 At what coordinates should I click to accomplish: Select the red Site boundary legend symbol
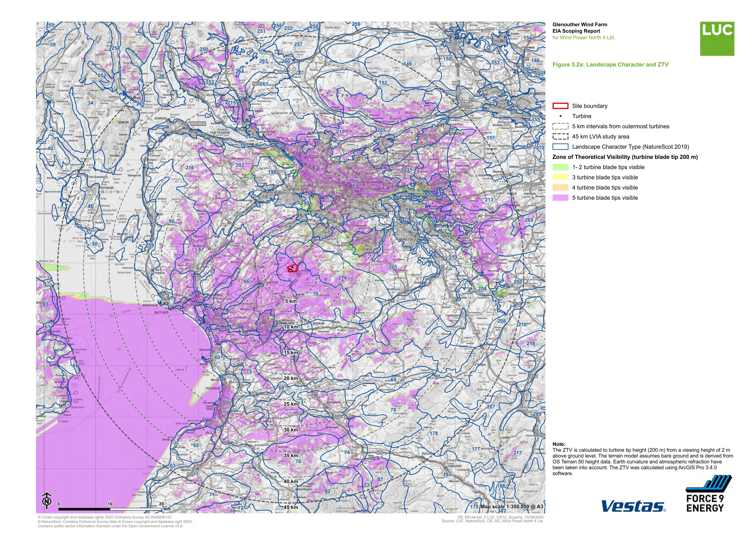coord(560,106)
